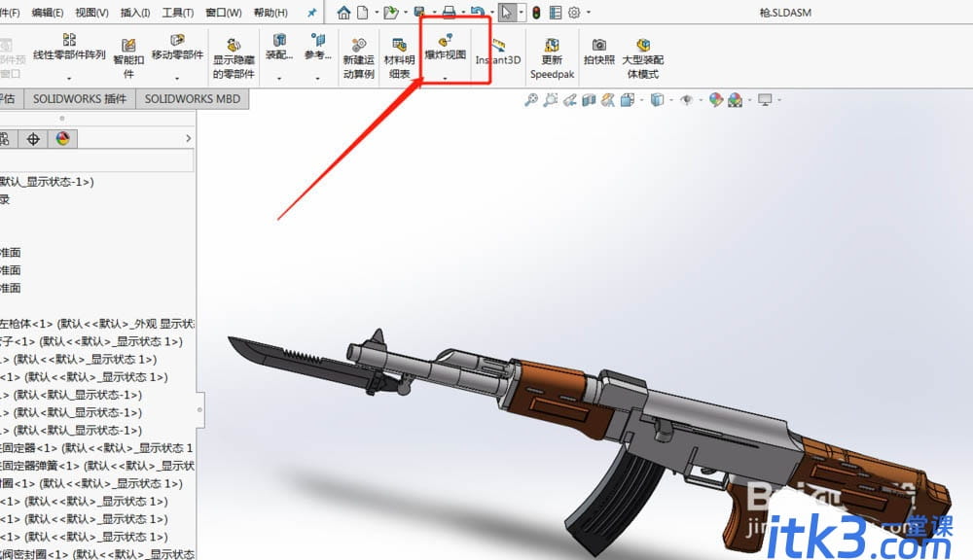Take a snapshot with 拍快照

598,52
